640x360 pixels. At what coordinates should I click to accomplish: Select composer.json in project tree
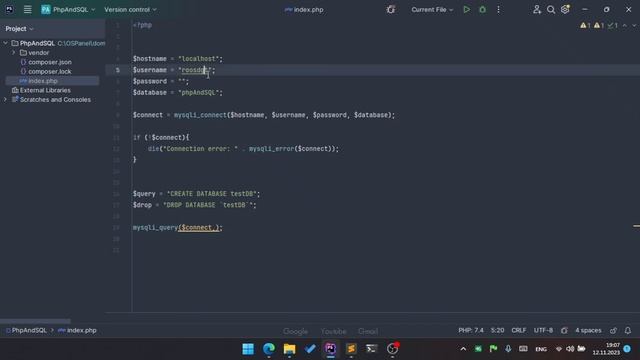point(50,62)
